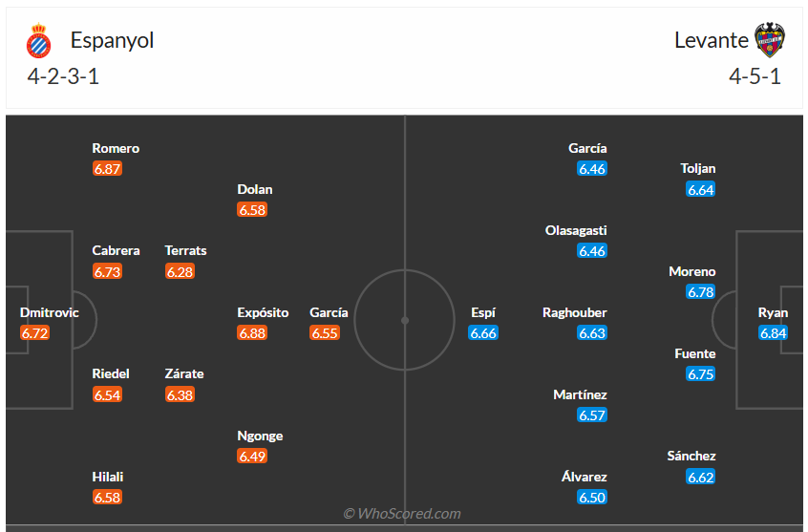
Task: Select player Expósito's name
Action: [263, 312]
